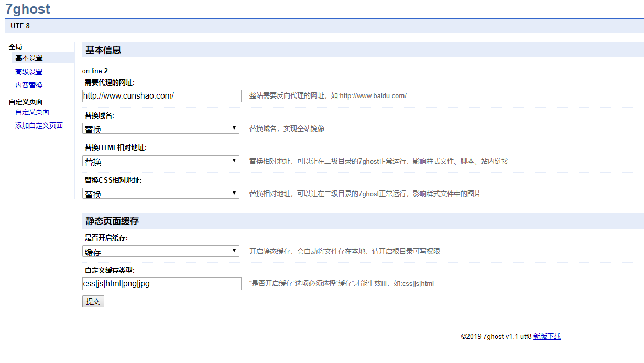Click the 自定义缓存类型 input field
This screenshot has height=363, width=644.
click(x=162, y=284)
